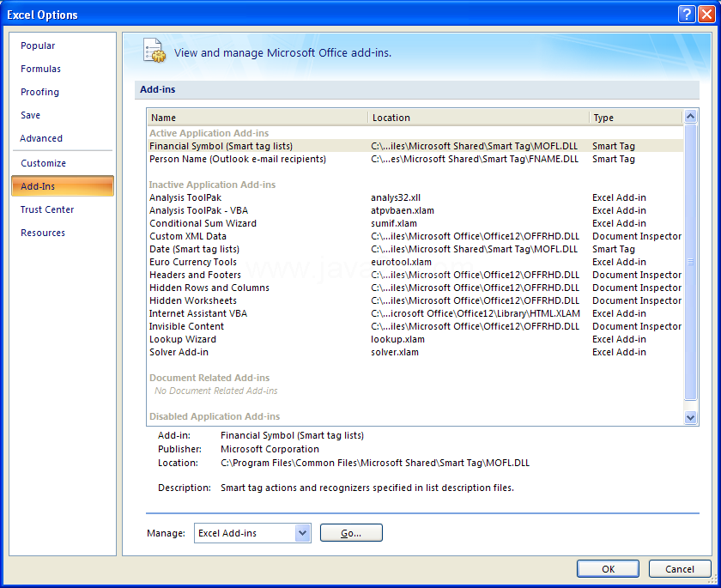
Task: Select the Internet Assistant VBA add-in
Action: pyautogui.click(x=415, y=313)
